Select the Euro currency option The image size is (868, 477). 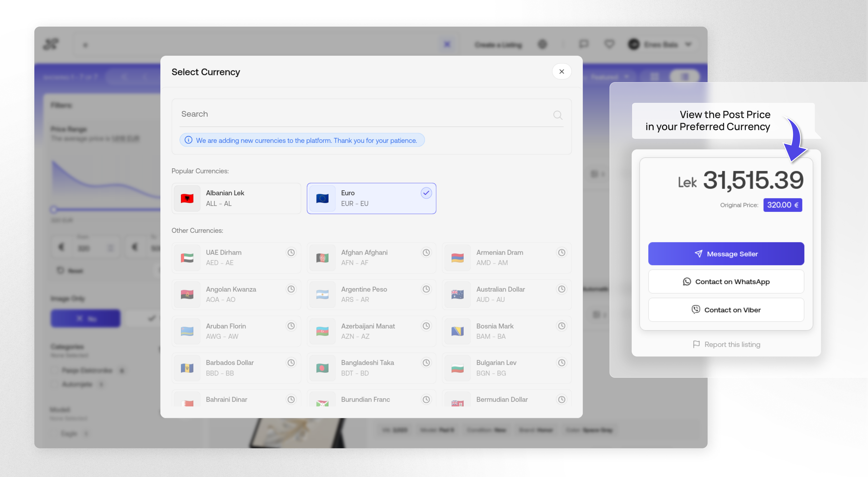pos(371,198)
